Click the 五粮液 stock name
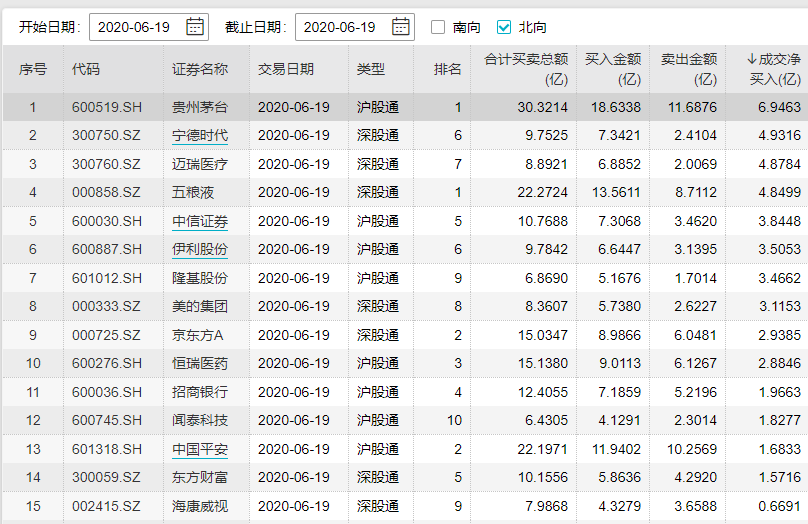This screenshot has height=524, width=808. coord(193,192)
